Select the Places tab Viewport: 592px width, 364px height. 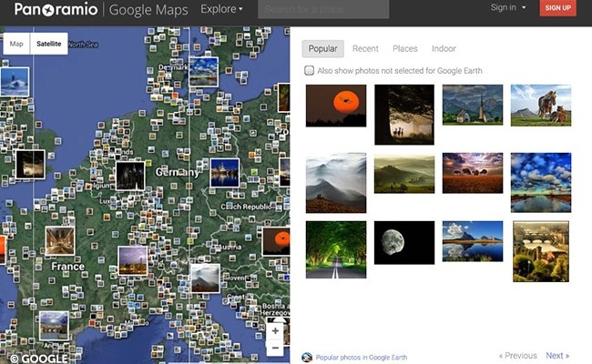(405, 48)
